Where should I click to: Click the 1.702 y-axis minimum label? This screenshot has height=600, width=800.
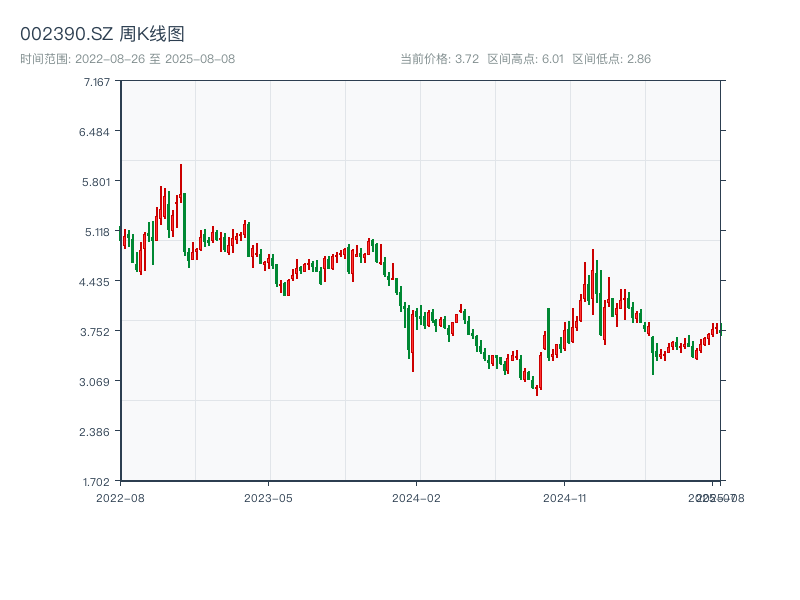pyautogui.click(x=97, y=481)
